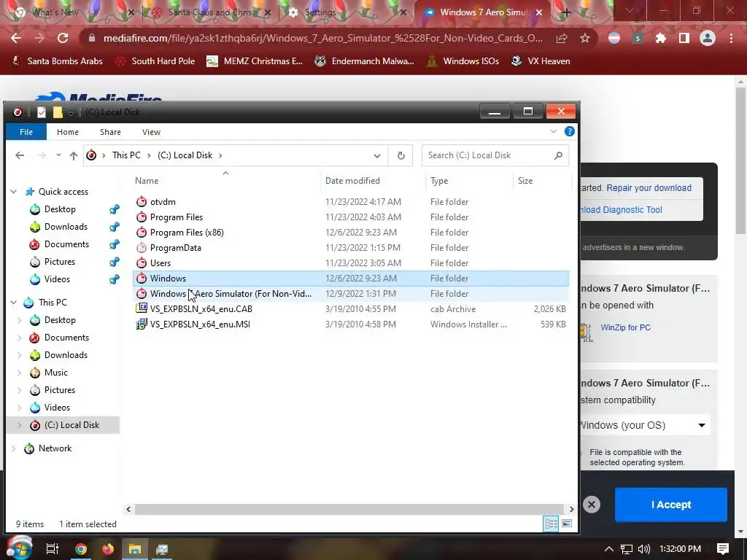Dismiss cookie banner with X
Image resolution: width=747 pixels, height=560 pixels.
[x=592, y=505]
